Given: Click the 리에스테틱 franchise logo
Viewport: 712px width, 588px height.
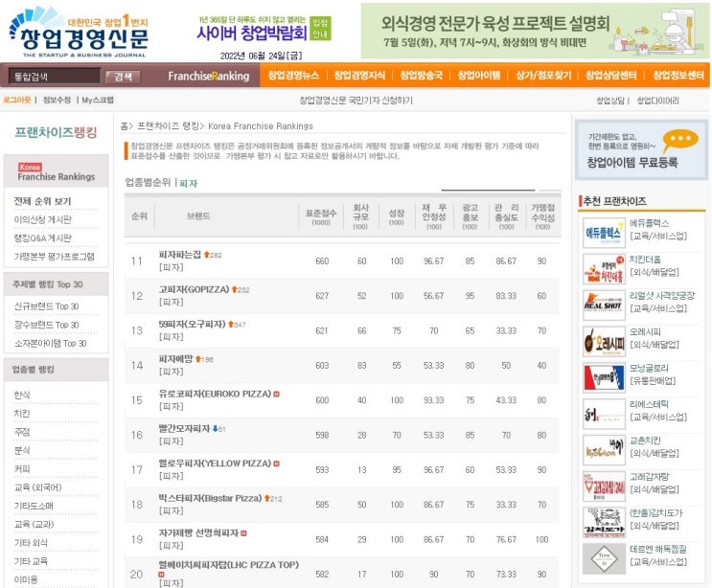Looking at the screenshot, I should pyautogui.click(x=604, y=415).
